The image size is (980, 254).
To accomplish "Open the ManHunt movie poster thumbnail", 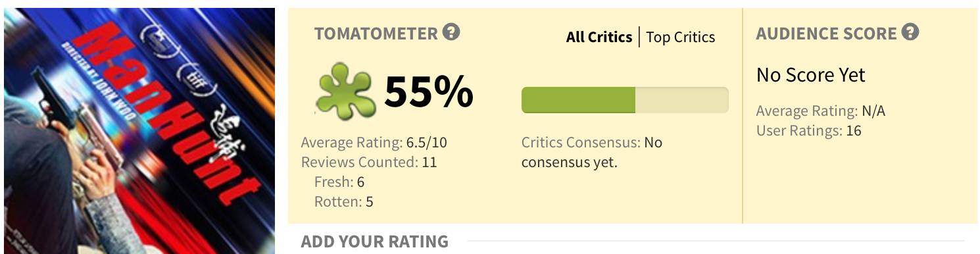I will click(139, 131).
